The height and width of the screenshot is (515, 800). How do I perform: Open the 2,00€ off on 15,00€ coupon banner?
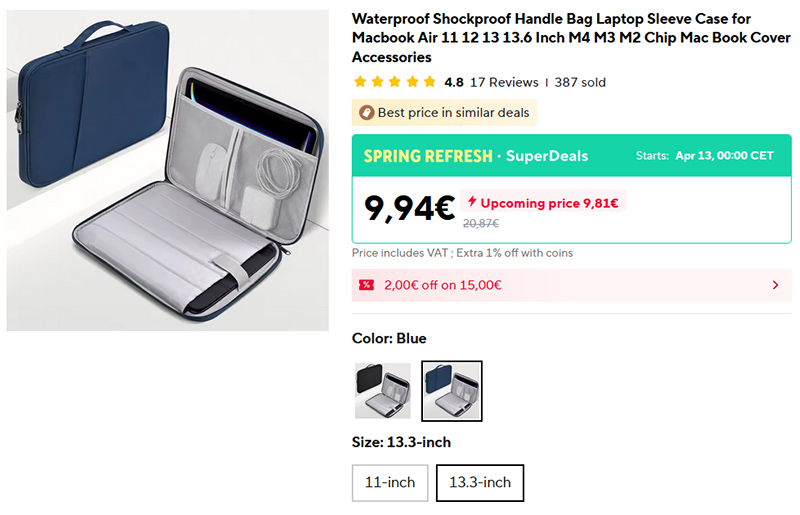[571, 285]
